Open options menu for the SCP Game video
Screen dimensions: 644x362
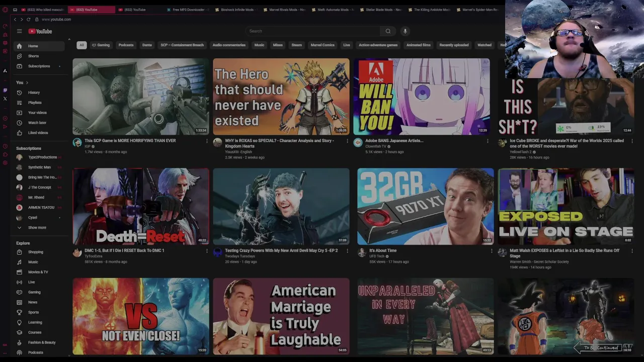coord(207,141)
